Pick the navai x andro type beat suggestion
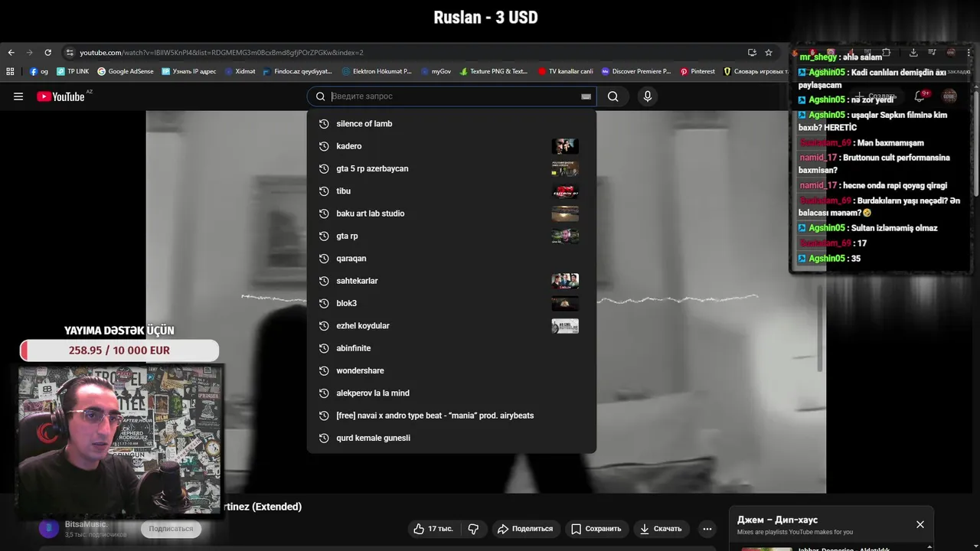 point(452,416)
